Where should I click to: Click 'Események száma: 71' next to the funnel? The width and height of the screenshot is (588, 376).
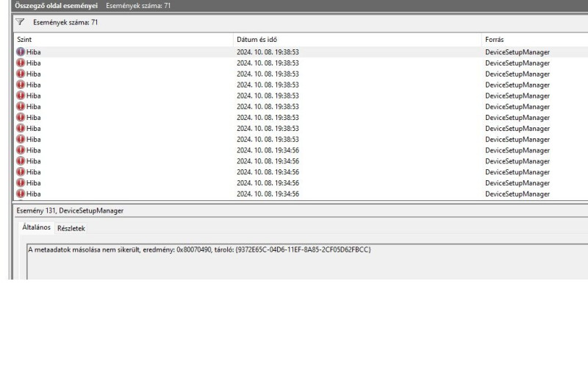(65, 22)
